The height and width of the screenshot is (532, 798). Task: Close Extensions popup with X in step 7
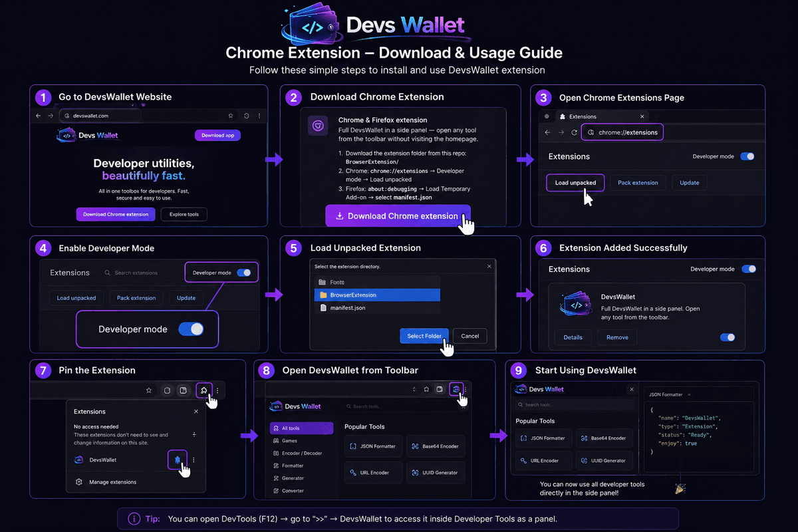pos(196,412)
